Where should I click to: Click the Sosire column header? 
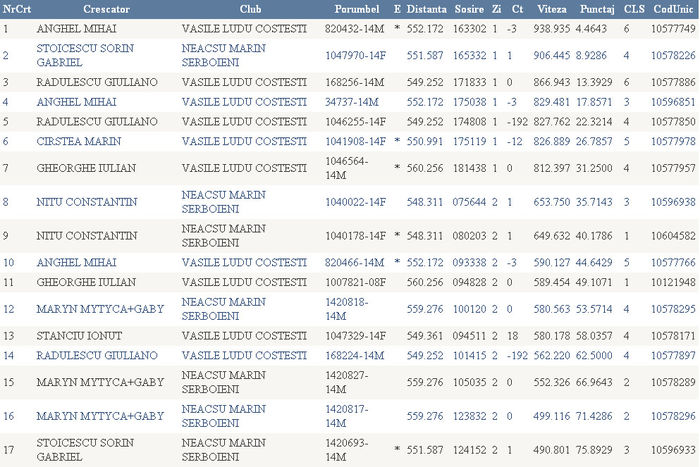470,8
